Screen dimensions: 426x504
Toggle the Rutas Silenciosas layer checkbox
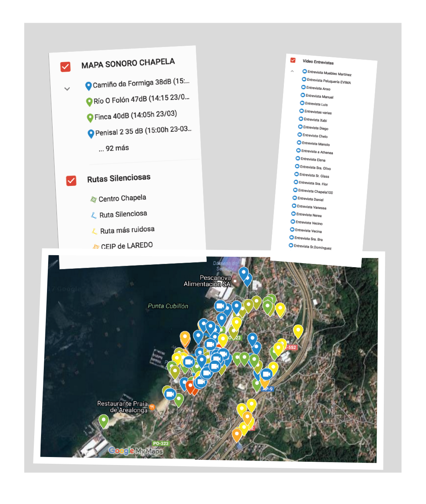point(71,181)
